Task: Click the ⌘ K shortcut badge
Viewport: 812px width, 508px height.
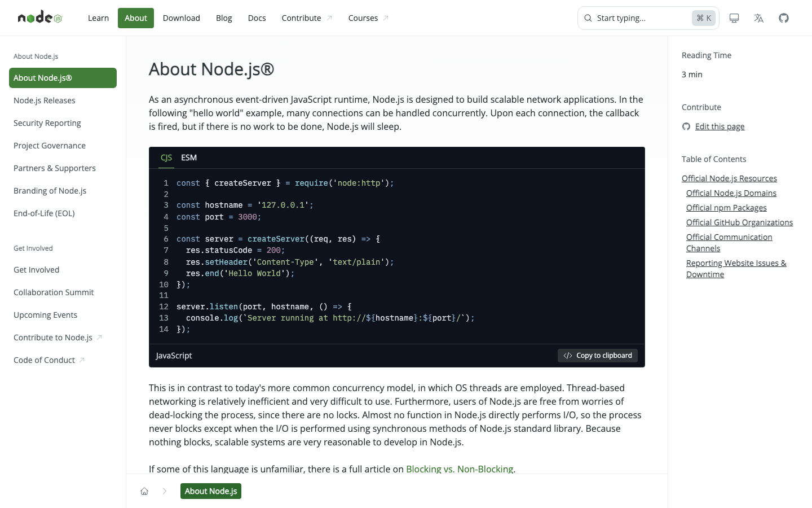Action: click(704, 18)
